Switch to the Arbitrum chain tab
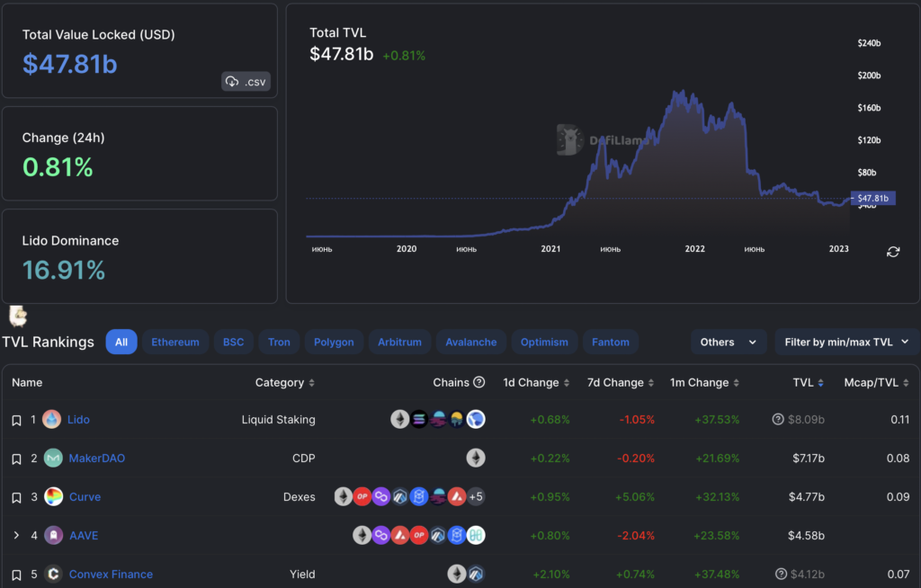The image size is (921, 588). (399, 342)
